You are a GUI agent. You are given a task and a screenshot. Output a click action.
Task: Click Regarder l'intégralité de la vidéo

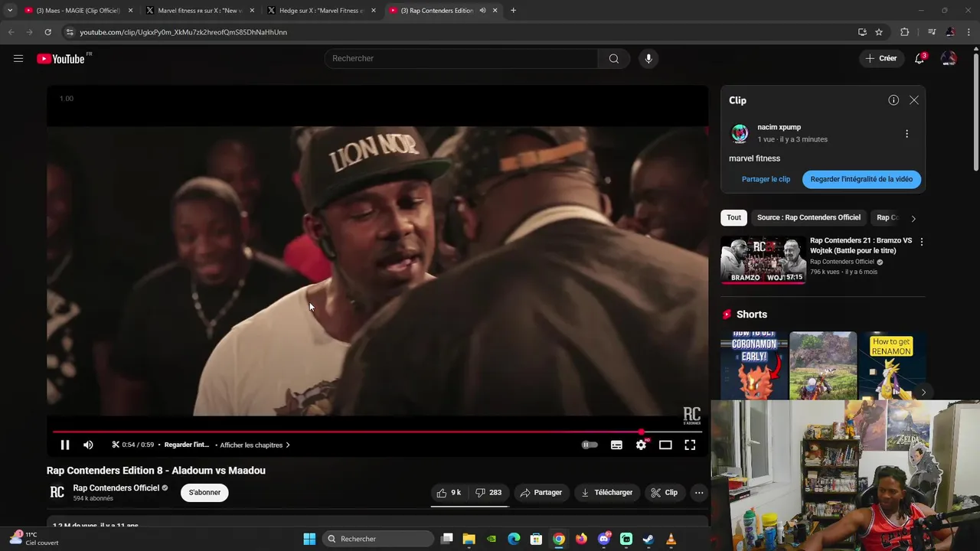click(861, 179)
